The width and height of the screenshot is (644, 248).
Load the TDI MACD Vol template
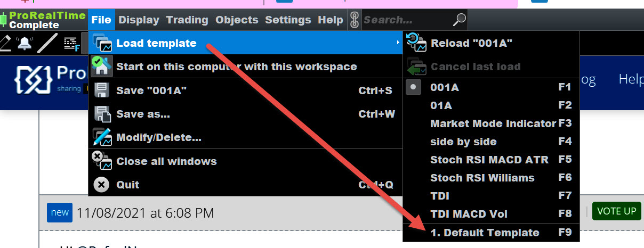click(x=469, y=214)
